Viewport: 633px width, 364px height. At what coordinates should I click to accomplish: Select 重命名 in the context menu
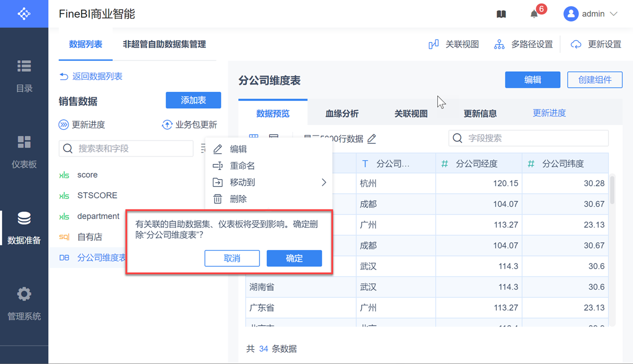tap(242, 166)
